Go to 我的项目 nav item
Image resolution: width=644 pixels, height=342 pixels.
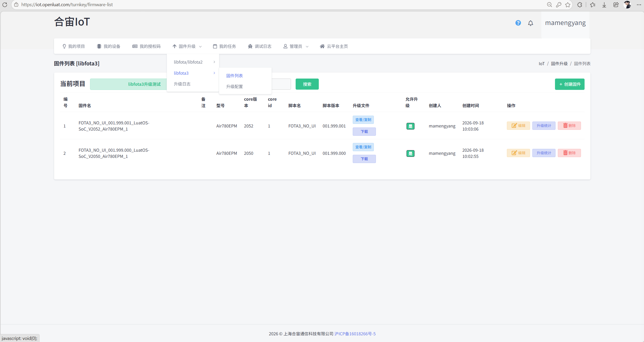coord(74,46)
